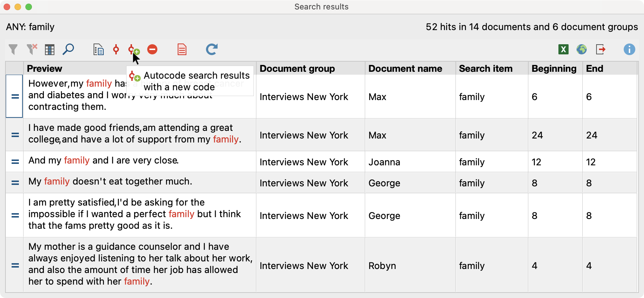Click the export arrow icon
The width and height of the screenshot is (644, 298).
[x=600, y=49]
